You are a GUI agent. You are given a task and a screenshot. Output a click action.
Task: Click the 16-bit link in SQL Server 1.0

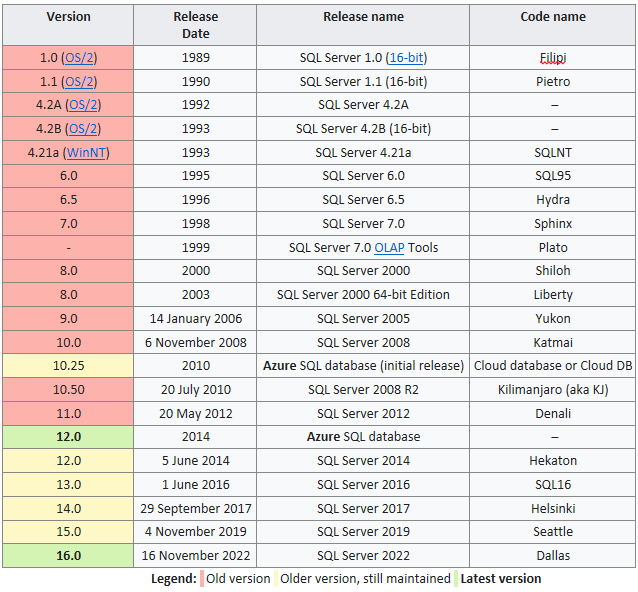pos(406,58)
